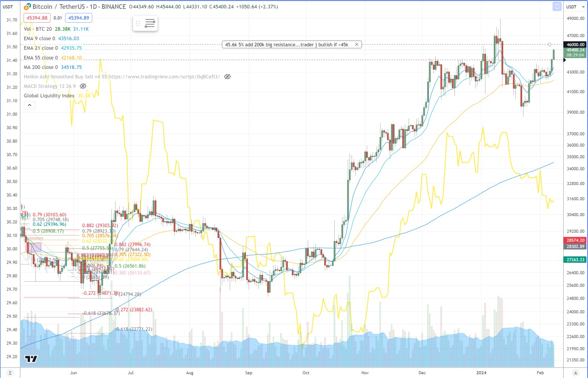Image resolution: width=588 pixels, height=378 pixels.
Task: Click the 28302.89 gray price label
Action: tap(575, 247)
